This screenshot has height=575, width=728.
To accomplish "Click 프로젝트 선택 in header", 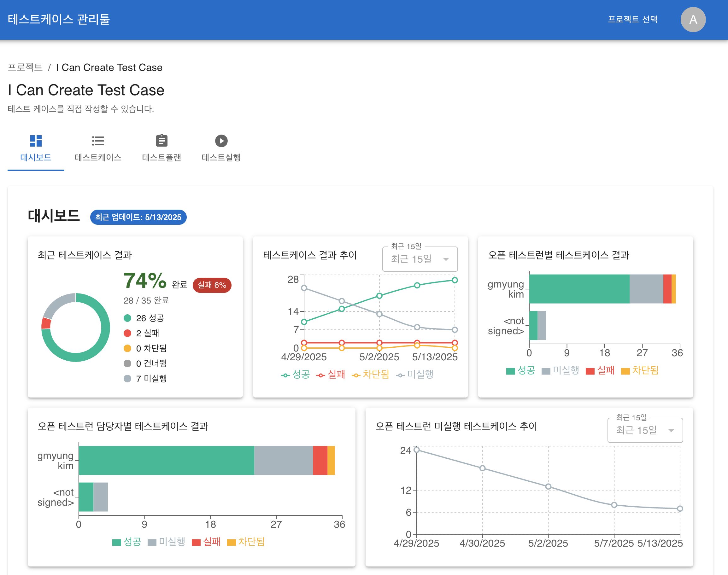I will point(632,20).
